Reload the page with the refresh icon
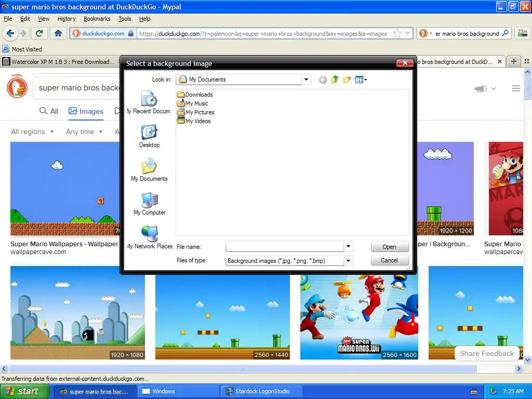 click(39, 33)
